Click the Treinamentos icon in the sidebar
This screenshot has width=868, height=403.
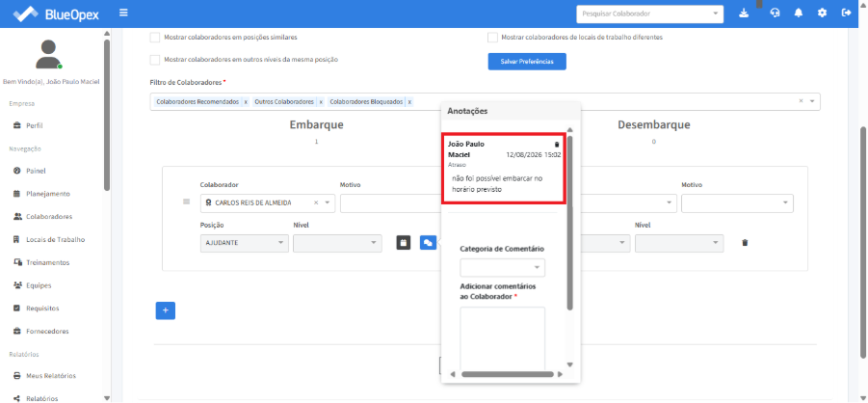pyautogui.click(x=16, y=263)
